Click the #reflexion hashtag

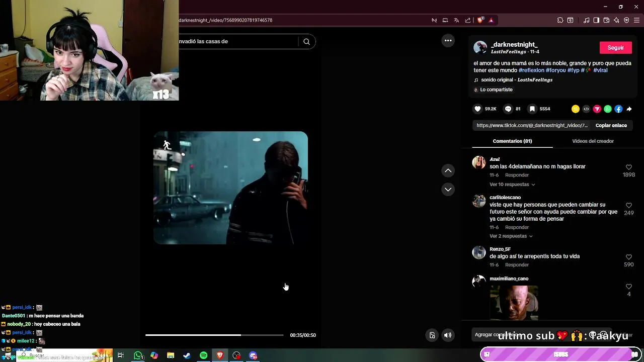pos(531,70)
